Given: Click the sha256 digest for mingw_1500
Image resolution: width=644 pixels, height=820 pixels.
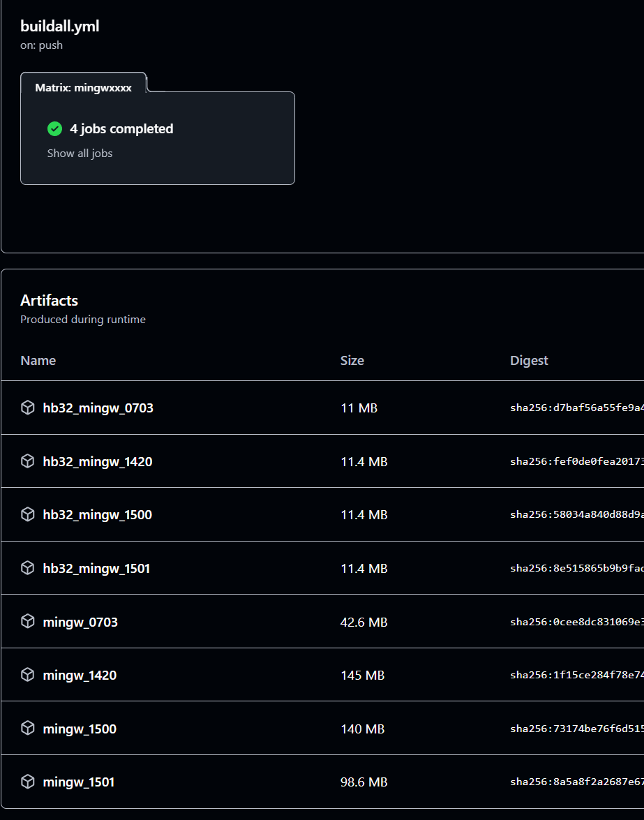Looking at the screenshot, I should tap(576, 729).
